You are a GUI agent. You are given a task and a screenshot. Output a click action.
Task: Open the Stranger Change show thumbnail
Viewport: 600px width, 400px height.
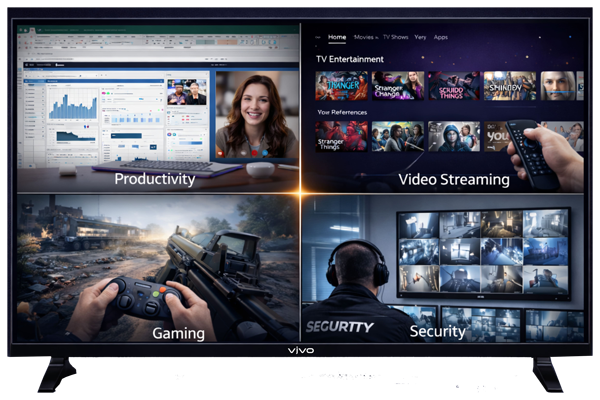click(x=398, y=85)
